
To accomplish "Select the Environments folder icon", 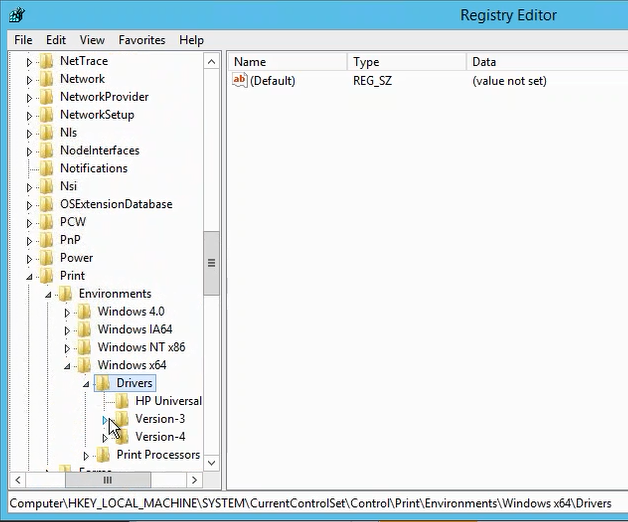I will pyautogui.click(x=65, y=294).
